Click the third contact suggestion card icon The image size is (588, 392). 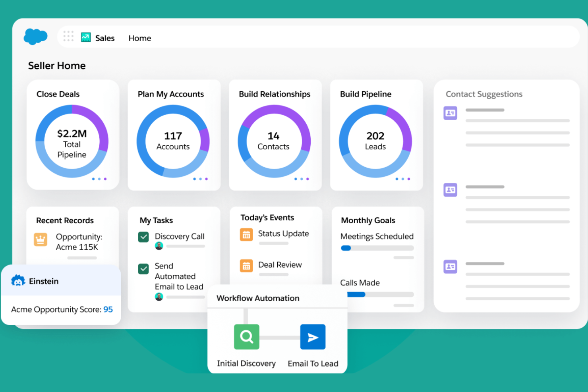click(x=451, y=266)
